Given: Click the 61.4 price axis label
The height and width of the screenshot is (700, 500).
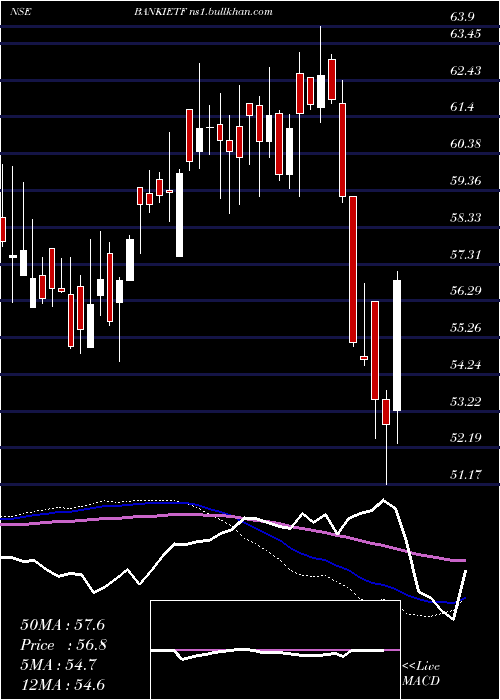Looking at the screenshot, I should click(x=462, y=107).
